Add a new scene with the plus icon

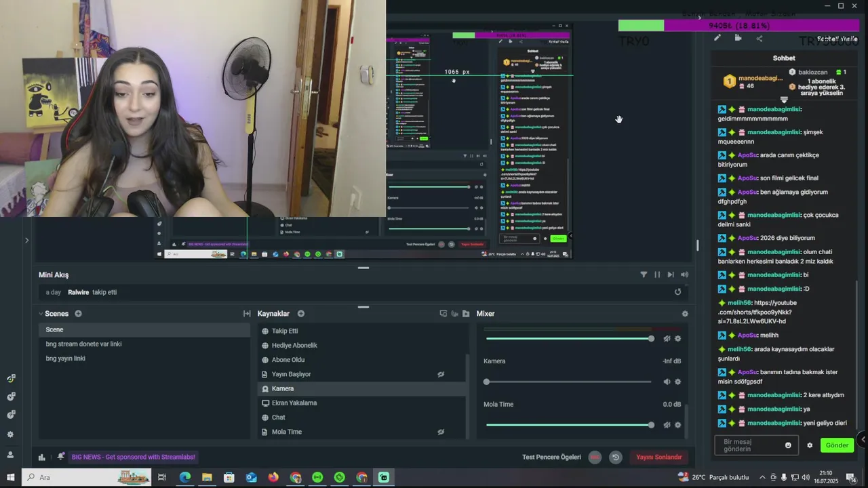(78, 314)
